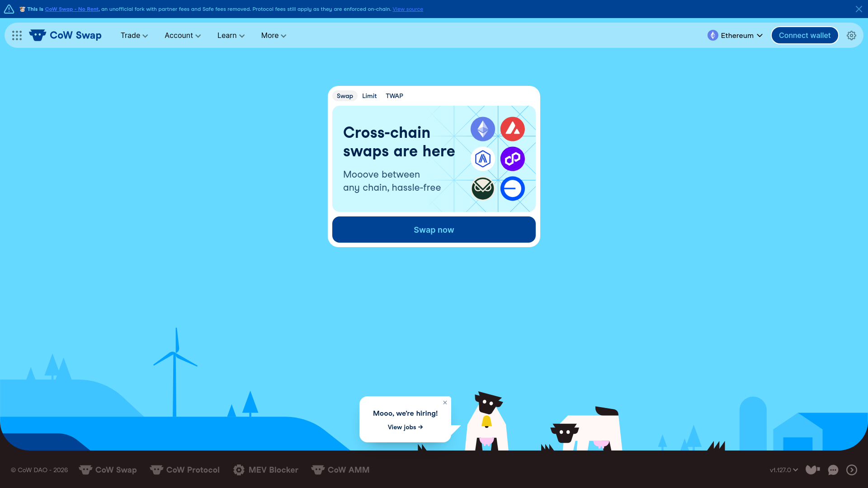The image size is (868, 488).
Task: Open the apps grid launcher icon
Action: point(17,35)
